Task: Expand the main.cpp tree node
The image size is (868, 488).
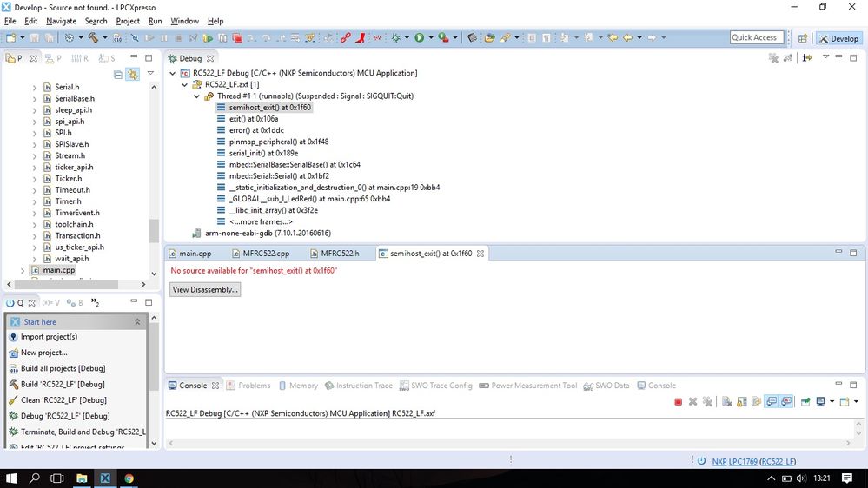Action: click(23, 271)
